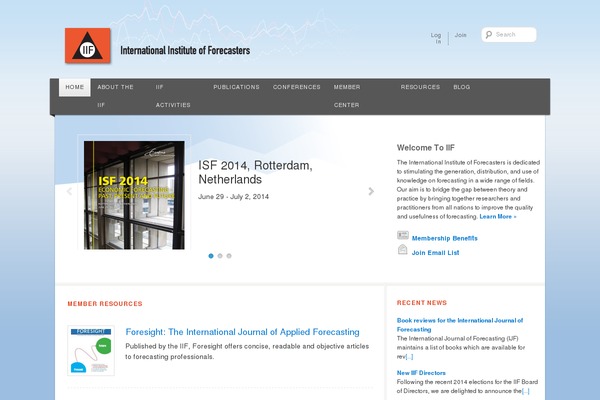The height and width of the screenshot is (400, 600).
Task: Select the first carousel dot
Action: click(211, 256)
